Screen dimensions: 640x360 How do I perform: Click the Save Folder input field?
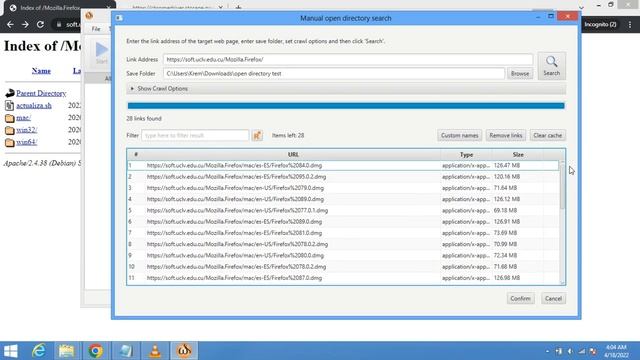pyautogui.click(x=334, y=73)
